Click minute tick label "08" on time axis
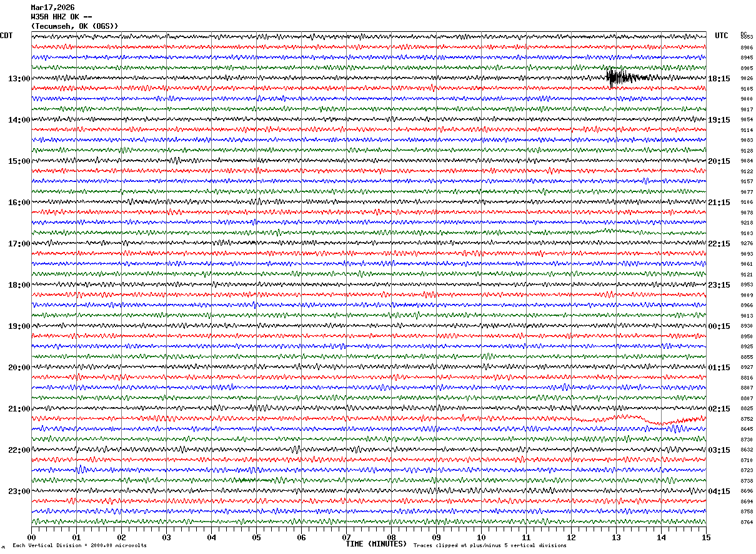The image size is (756, 554). click(x=391, y=537)
